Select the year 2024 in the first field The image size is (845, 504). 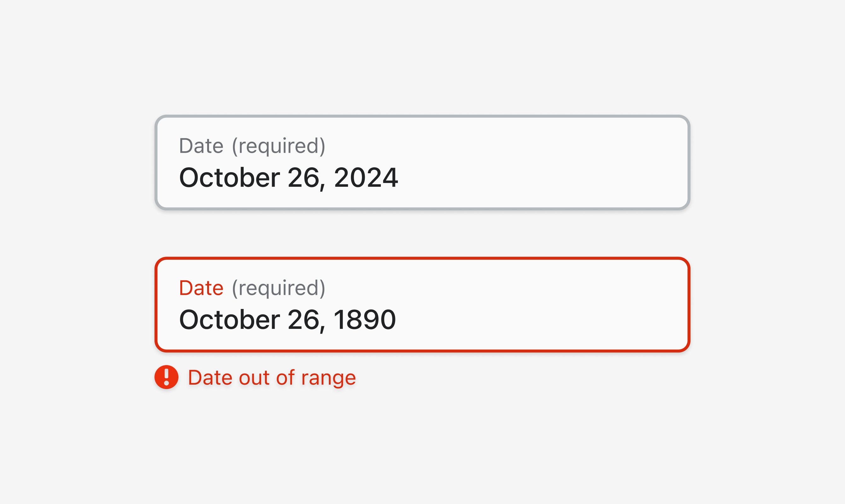366,178
